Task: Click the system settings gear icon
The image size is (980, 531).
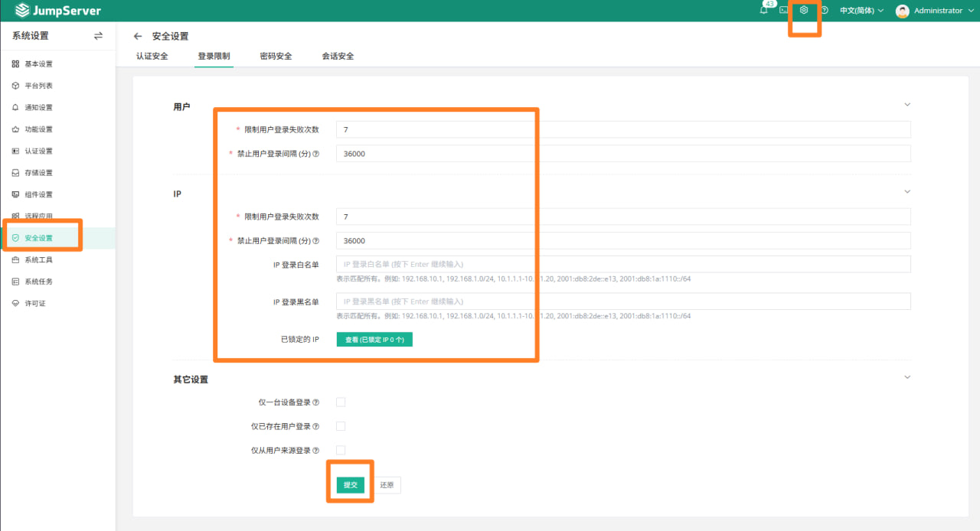Action: pyautogui.click(x=804, y=11)
